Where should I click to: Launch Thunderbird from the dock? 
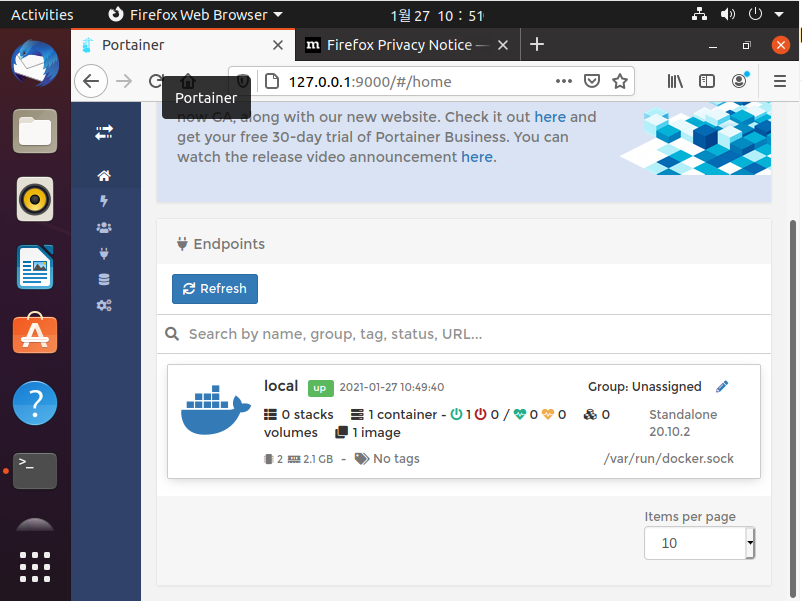[35, 63]
